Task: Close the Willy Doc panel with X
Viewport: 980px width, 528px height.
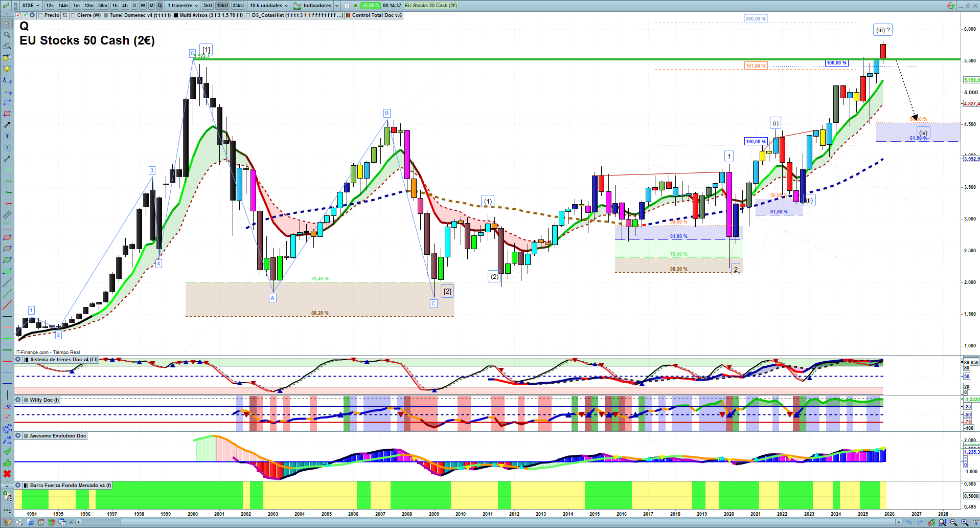Action: [18, 400]
